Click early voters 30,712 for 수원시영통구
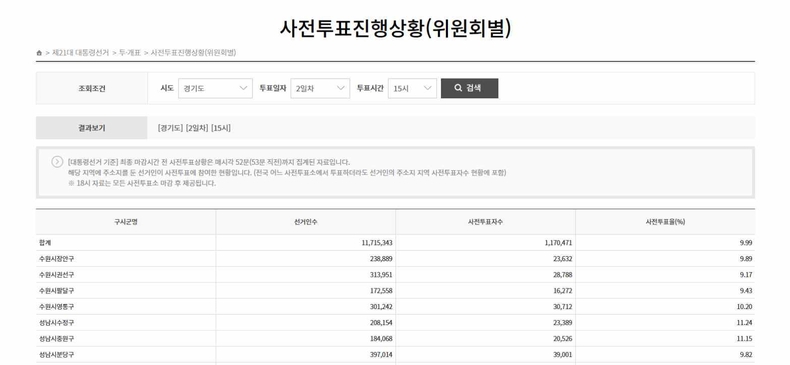This screenshot has height=365, width=790. (x=563, y=307)
